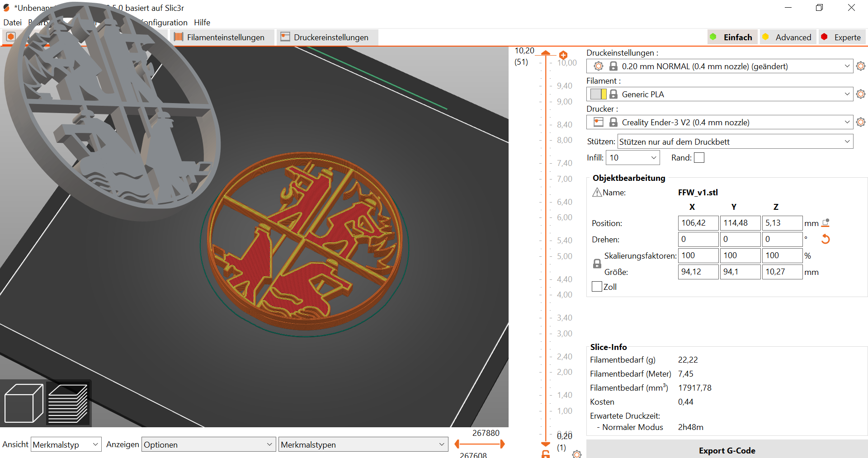
Task: Click the Position X field
Action: tap(698, 223)
